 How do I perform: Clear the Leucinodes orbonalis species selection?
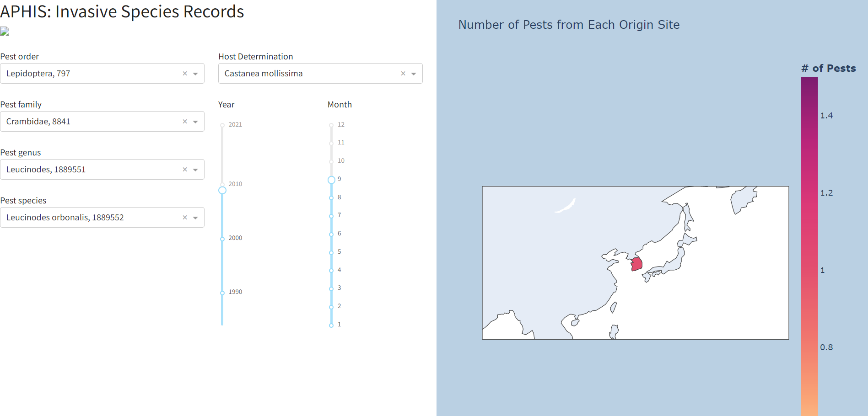(x=184, y=217)
